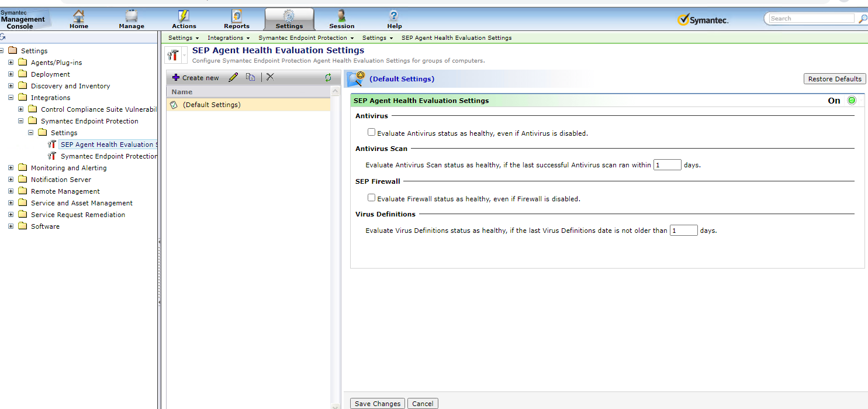The height and width of the screenshot is (409, 868).
Task: Check Evaluate Firewall status as healthy
Action: click(x=371, y=198)
